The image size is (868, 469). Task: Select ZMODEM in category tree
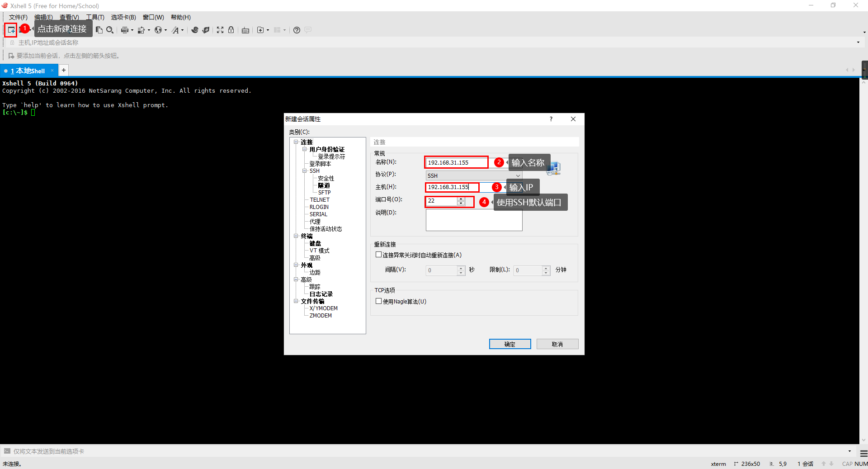pos(321,316)
